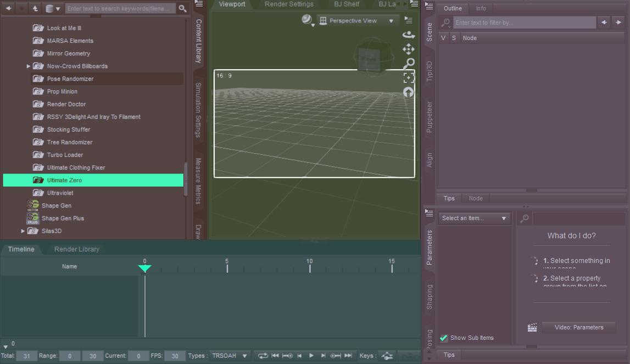
Task: Open the Measure Metrics side tab
Action: 198,181
